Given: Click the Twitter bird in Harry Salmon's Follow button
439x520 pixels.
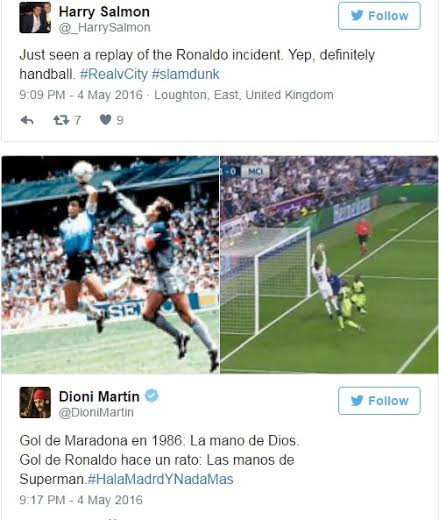Looking at the screenshot, I should tap(357, 15).
